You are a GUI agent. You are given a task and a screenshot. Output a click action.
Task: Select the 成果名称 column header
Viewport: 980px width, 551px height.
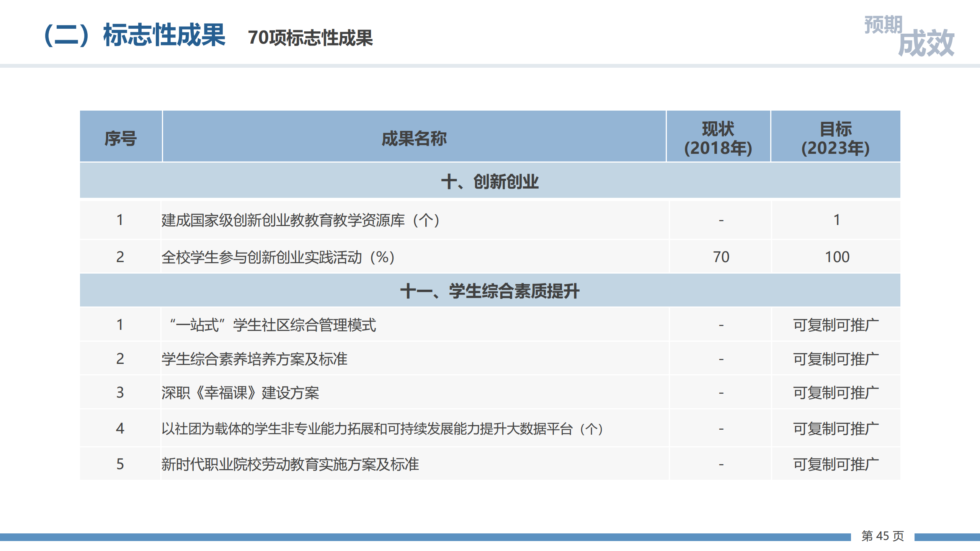414,138
